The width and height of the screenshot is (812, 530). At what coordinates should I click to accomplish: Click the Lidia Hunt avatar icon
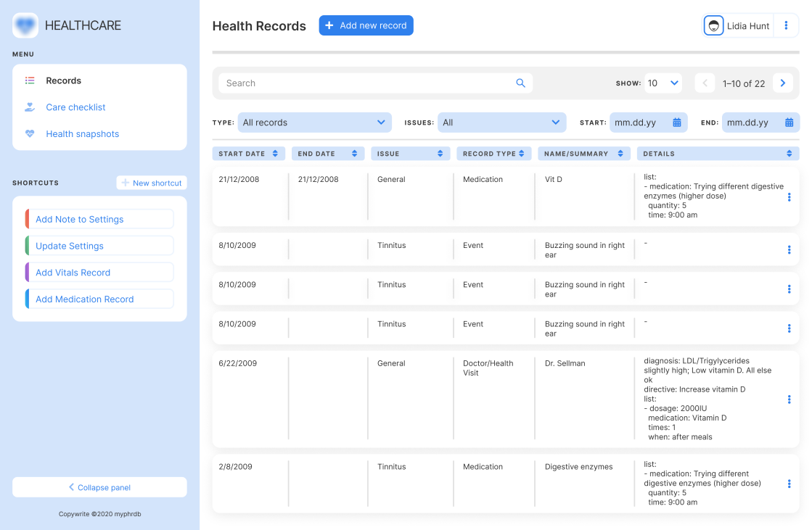click(713, 25)
